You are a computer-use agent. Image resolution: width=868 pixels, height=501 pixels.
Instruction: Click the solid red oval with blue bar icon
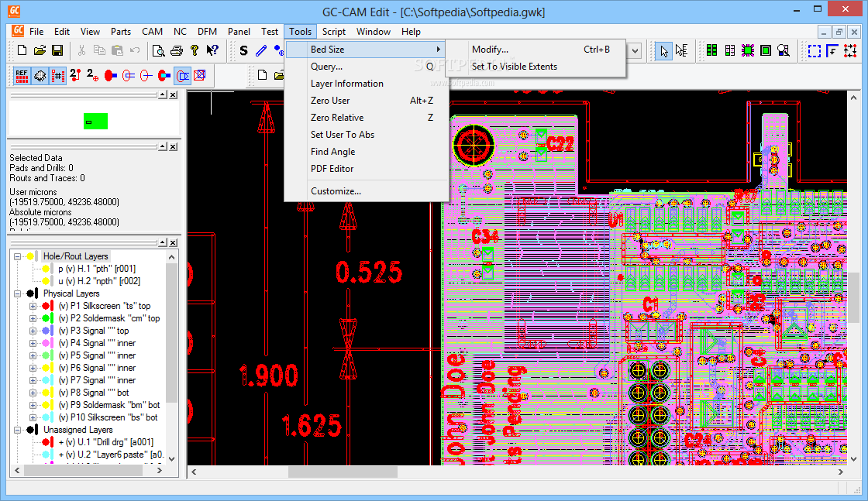tap(111, 75)
